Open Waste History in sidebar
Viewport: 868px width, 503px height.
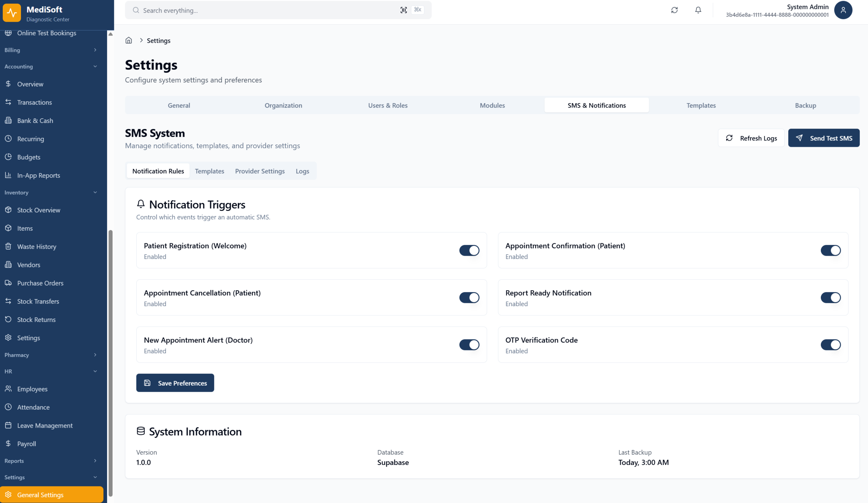coord(37,246)
